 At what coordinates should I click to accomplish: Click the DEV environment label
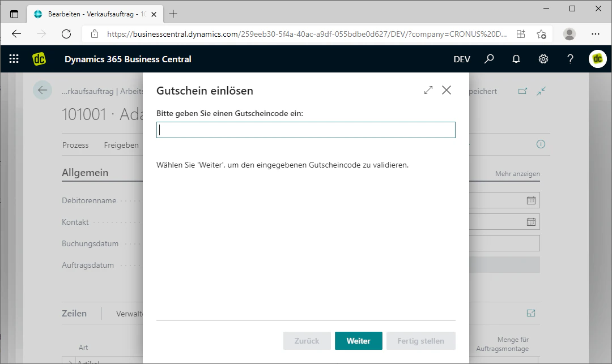(462, 59)
